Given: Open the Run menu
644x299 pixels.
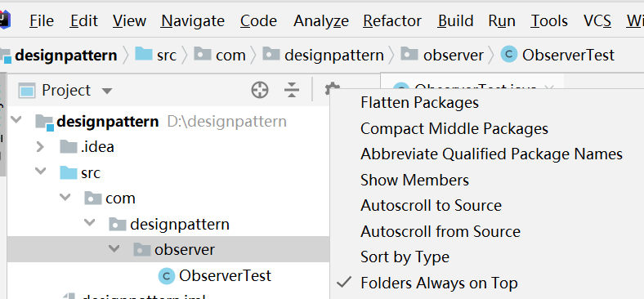Looking at the screenshot, I should (x=502, y=20).
